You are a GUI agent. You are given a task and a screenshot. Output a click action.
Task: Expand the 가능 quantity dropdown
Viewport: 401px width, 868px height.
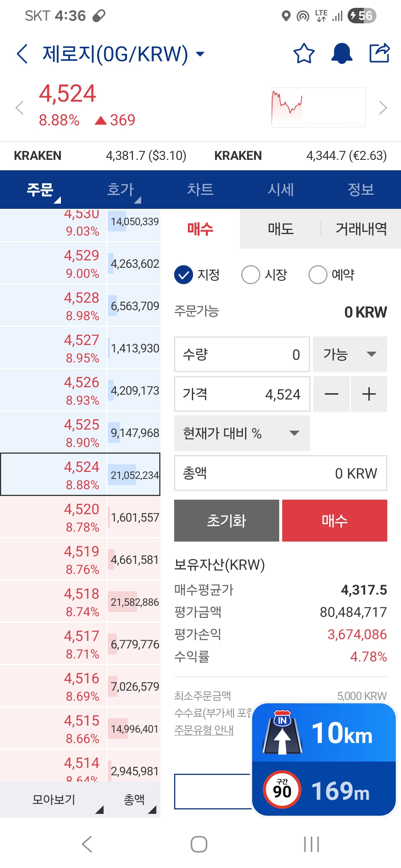350,354
